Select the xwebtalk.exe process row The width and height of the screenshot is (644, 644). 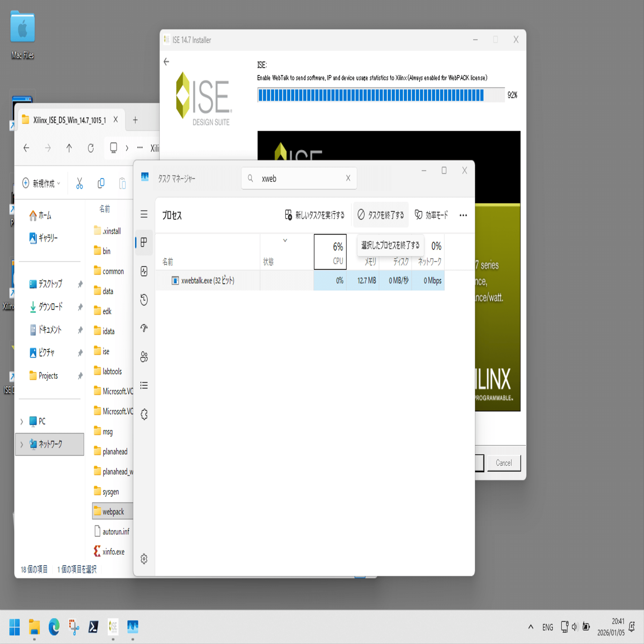pyautogui.click(x=300, y=280)
